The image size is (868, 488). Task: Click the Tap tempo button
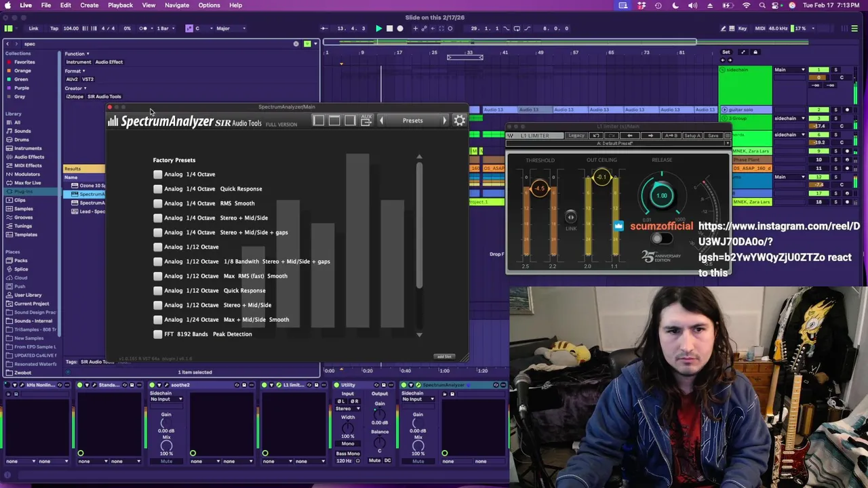tap(54, 28)
